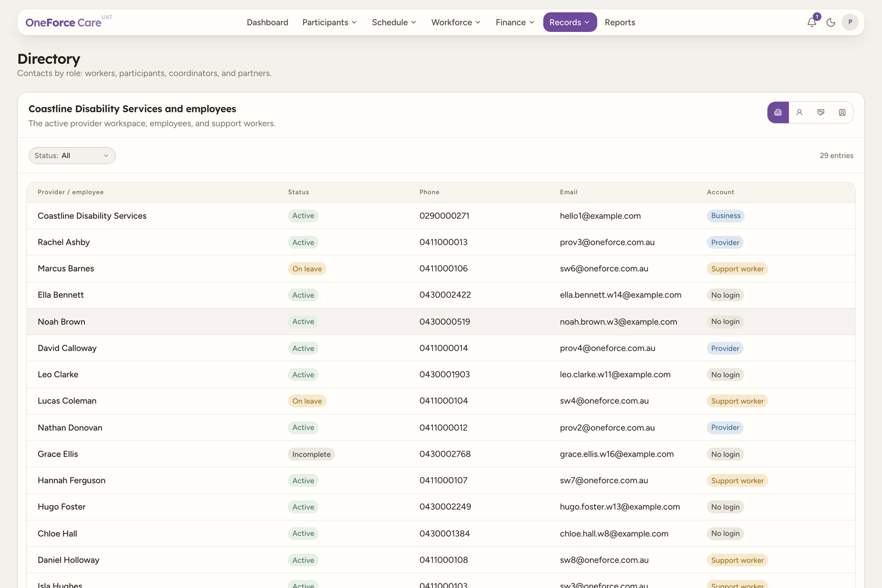
Task: Click David Calloway's Provider account badge
Action: tap(725, 348)
